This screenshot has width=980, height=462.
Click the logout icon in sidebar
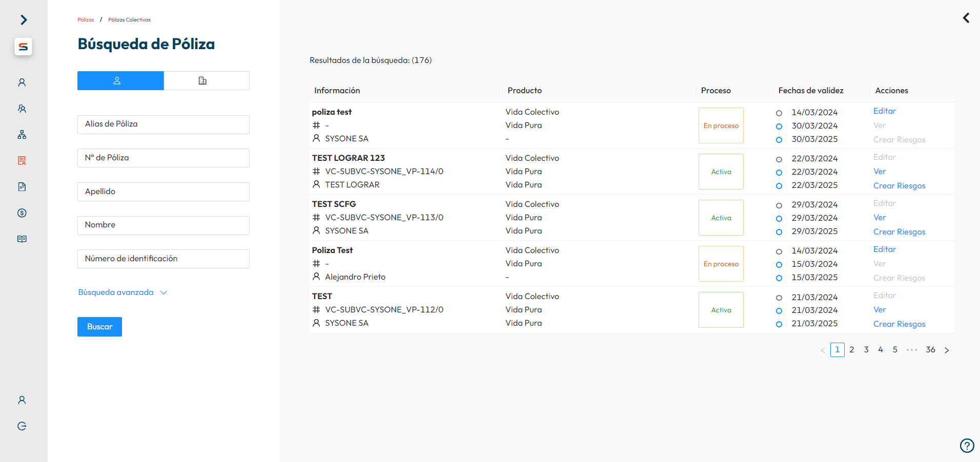[x=22, y=426]
